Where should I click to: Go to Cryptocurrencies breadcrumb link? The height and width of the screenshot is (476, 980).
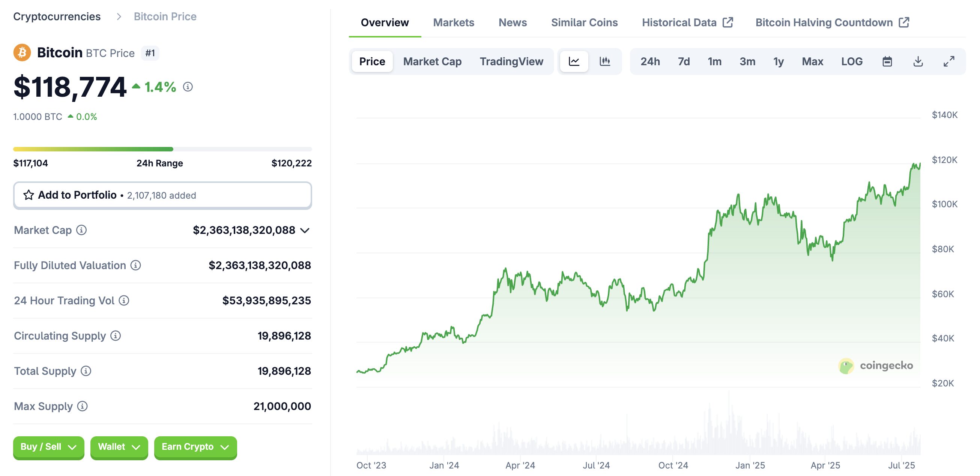[57, 16]
